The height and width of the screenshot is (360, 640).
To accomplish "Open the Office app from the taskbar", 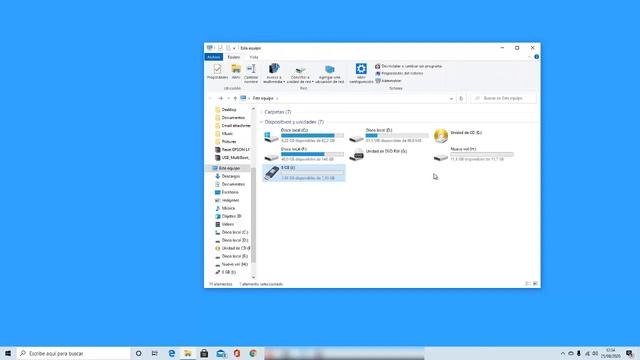I will pos(237,353).
